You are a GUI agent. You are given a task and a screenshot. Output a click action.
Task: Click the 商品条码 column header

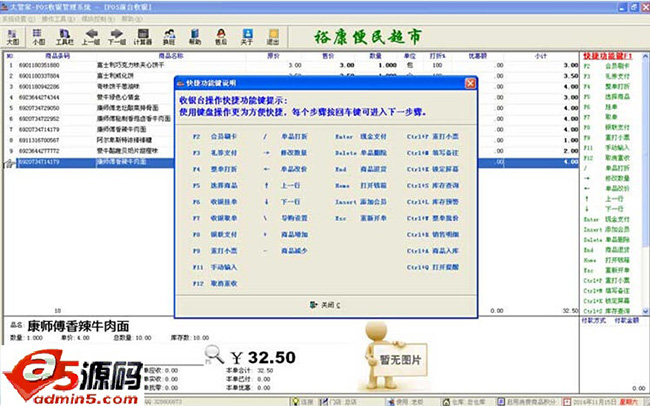tap(57, 56)
